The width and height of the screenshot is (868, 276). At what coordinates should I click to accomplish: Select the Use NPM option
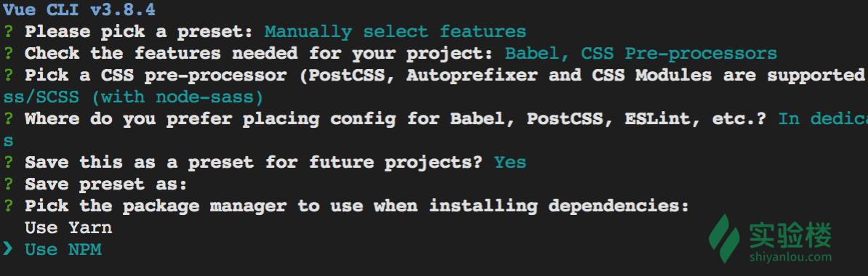tap(63, 249)
